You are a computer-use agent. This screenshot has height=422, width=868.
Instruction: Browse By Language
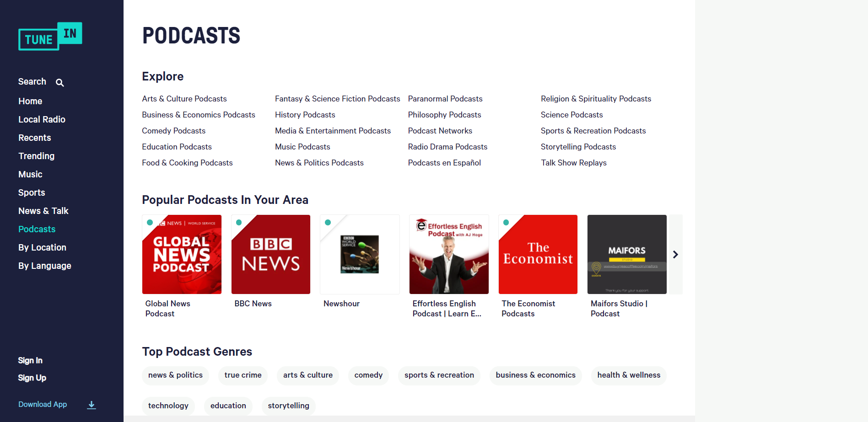click(x=44, y=266)
